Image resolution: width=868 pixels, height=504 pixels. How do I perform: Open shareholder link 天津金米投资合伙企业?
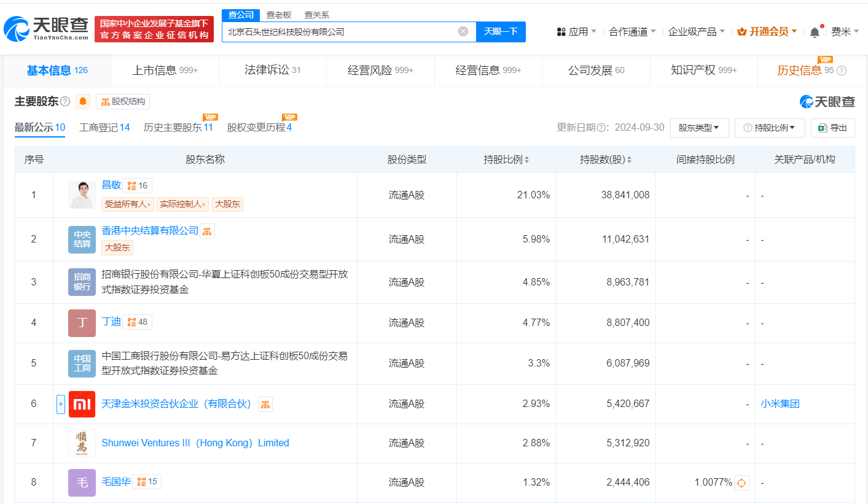coord(178,404)
